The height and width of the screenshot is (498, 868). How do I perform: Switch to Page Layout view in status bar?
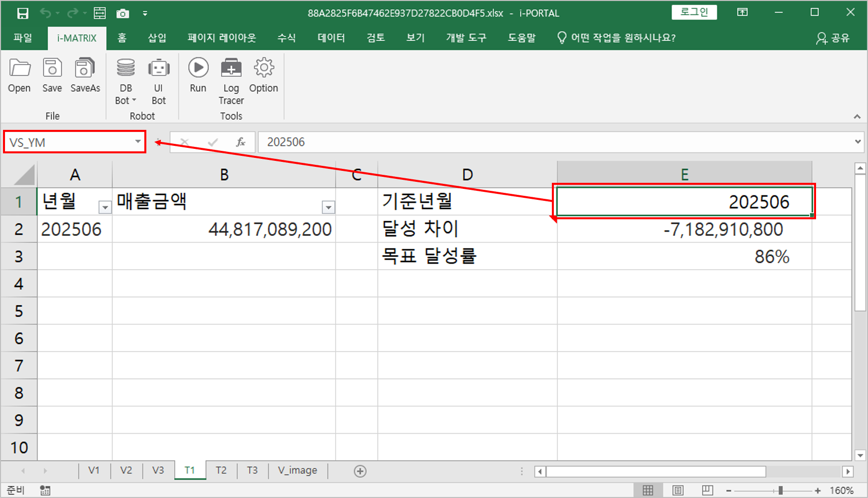tap(678, 490)
